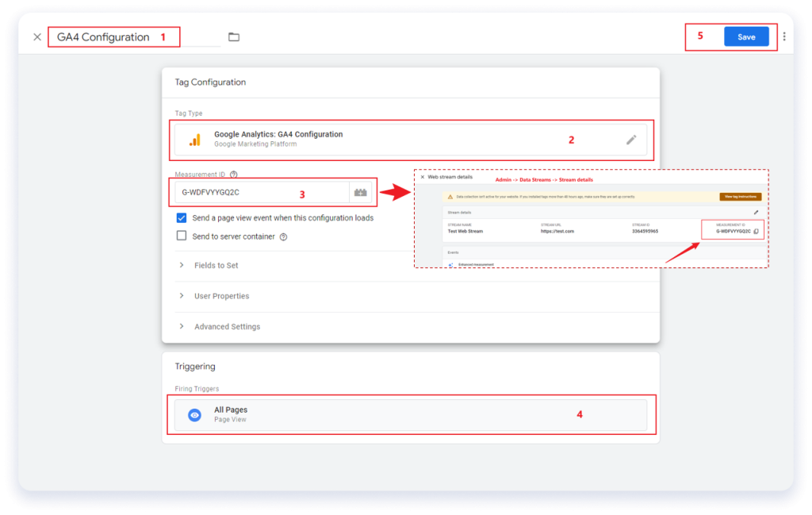Expand the Advanced Settings section

pos(227,326)
